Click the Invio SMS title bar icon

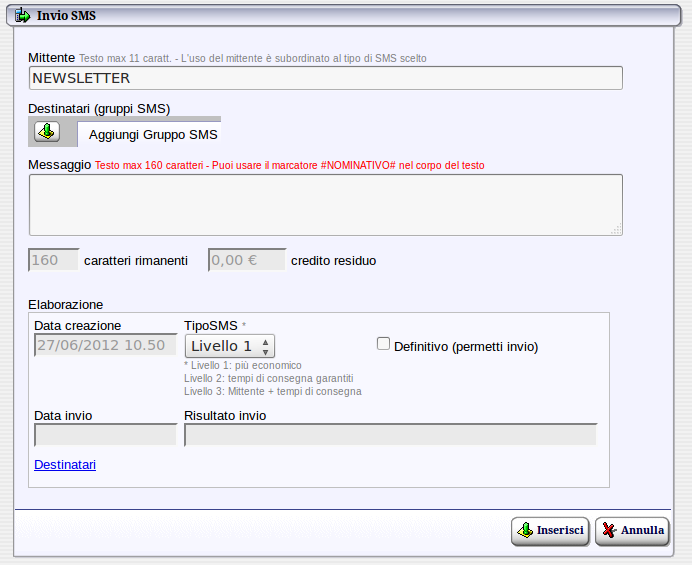pos(21,15)
